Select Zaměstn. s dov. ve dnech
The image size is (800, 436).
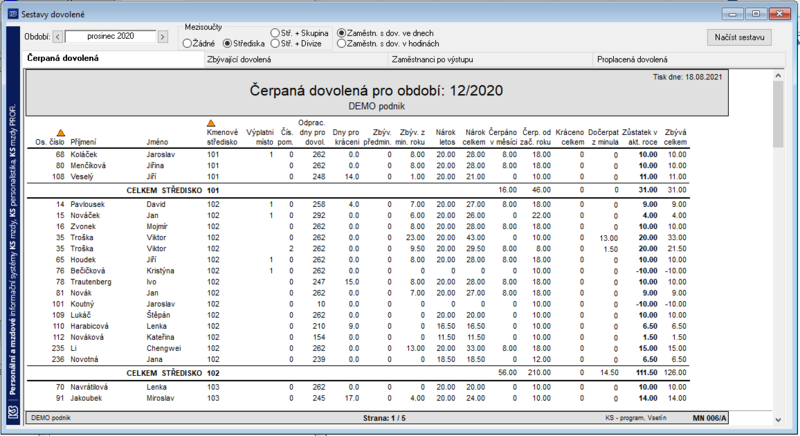pyautogui.click(x=386, y=33)
